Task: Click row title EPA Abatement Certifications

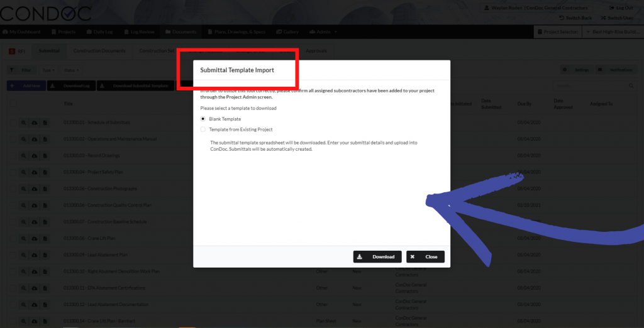Action: (104, 288)
